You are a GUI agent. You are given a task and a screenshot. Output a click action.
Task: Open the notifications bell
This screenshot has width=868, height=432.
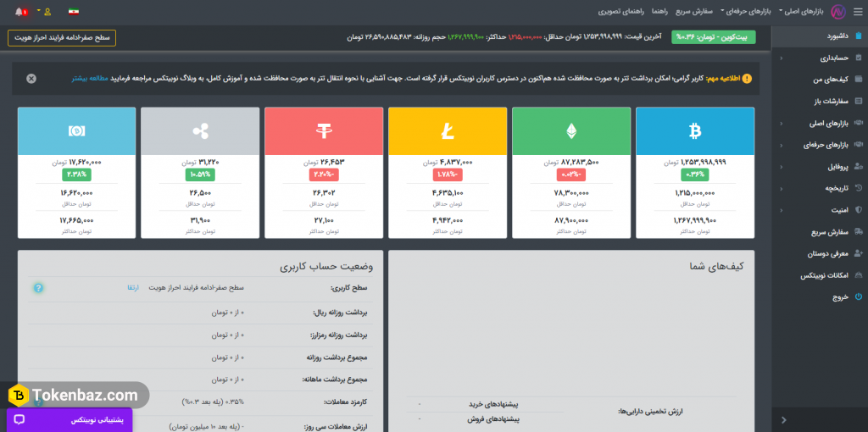[x=19, y=11]
